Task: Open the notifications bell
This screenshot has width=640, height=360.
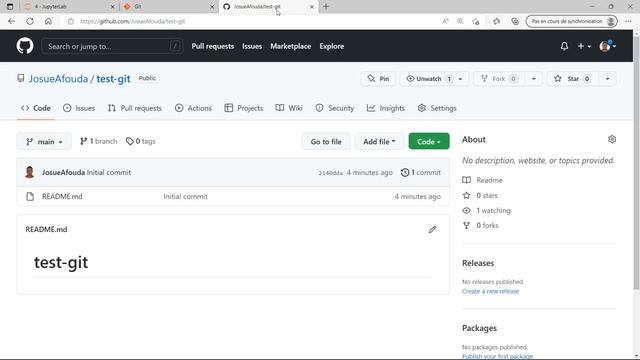Action: (x=564, y=46)
